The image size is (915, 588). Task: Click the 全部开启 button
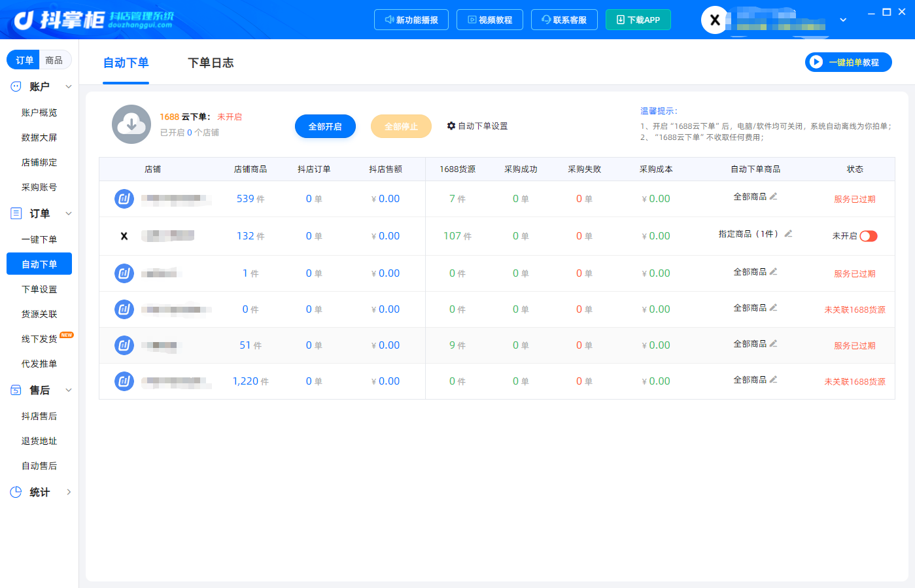point(325,126)
